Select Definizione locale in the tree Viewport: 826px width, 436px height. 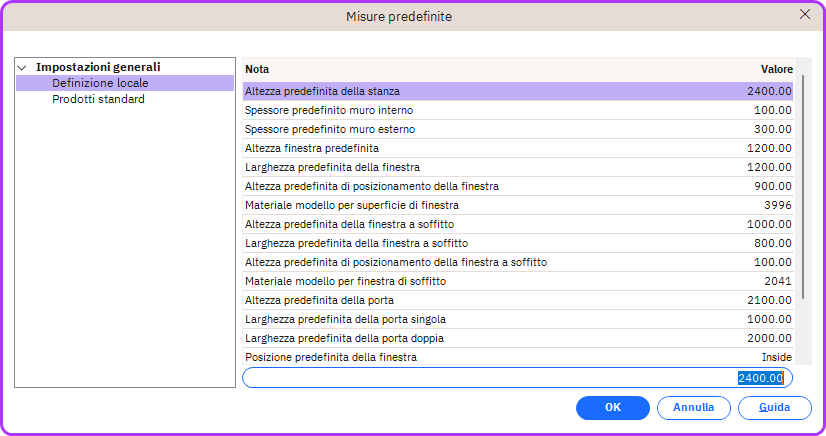click(100, 83)
